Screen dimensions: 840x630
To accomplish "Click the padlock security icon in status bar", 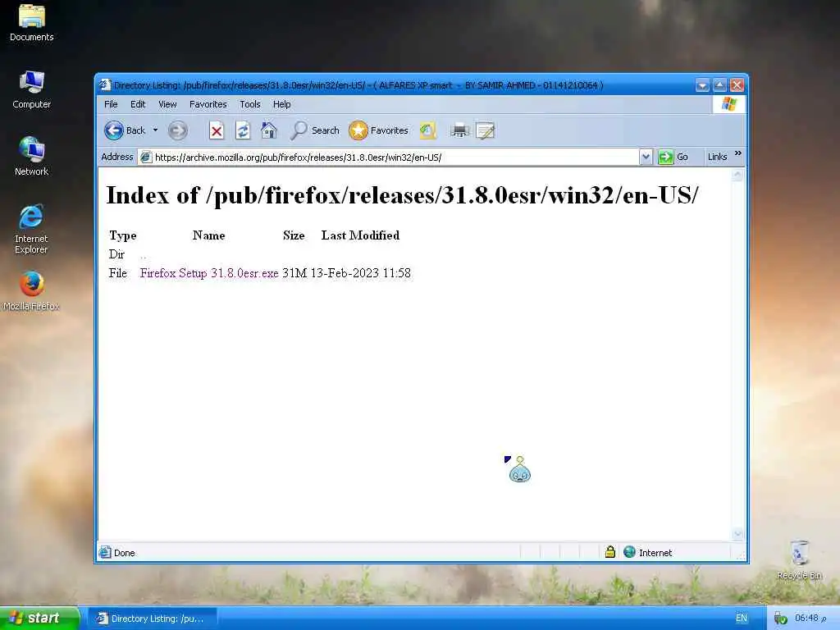I will [x=610, y=552].
